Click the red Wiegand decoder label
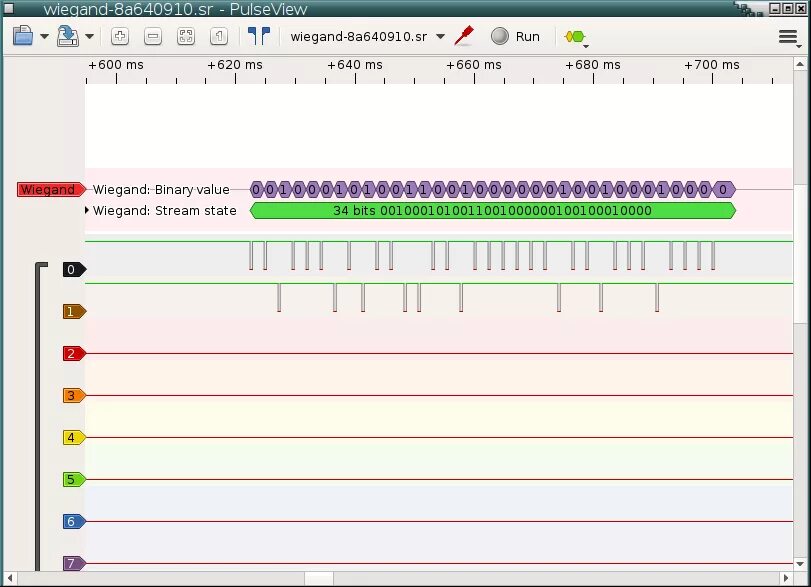This screenshot has height=587, width=811. pyautogui.click(x=51, y=190)
